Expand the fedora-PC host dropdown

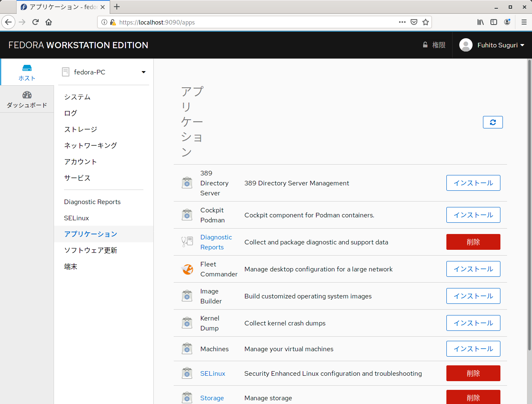[103, 72]
